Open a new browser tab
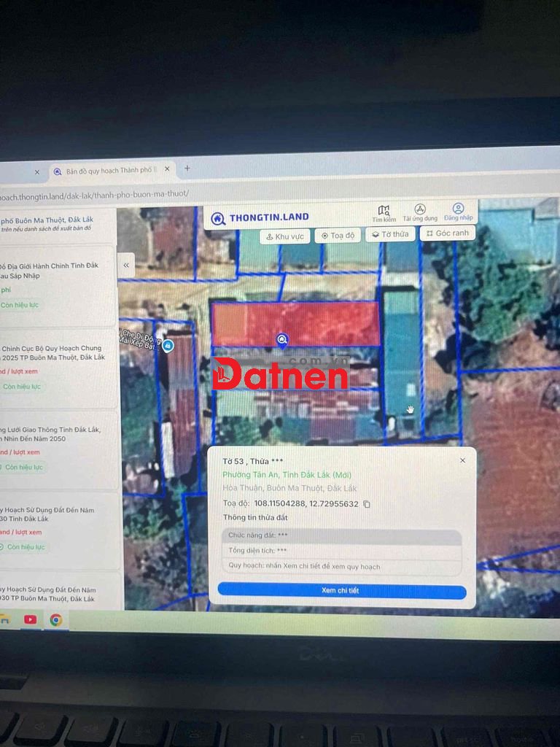 tap(187, 169)
